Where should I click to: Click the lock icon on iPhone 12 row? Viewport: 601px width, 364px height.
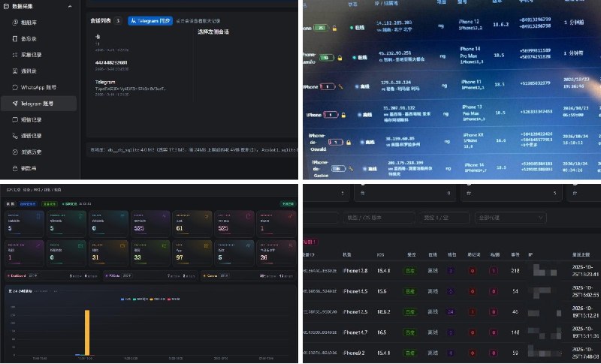(x=334, y=28)
